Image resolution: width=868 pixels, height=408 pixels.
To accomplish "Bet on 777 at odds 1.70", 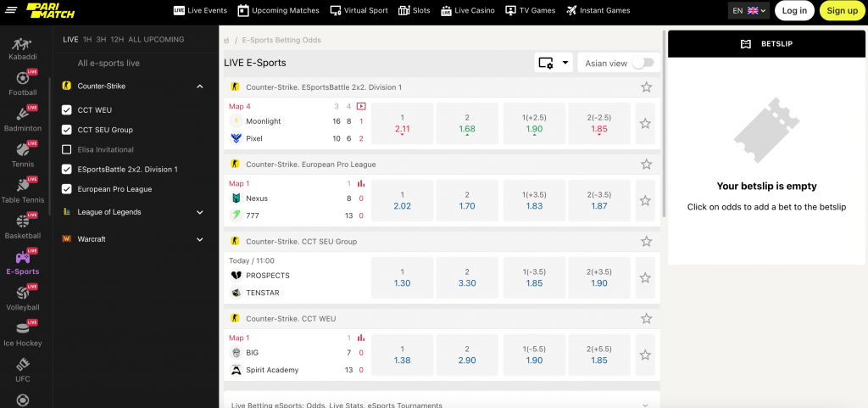I will click(467, 200).
